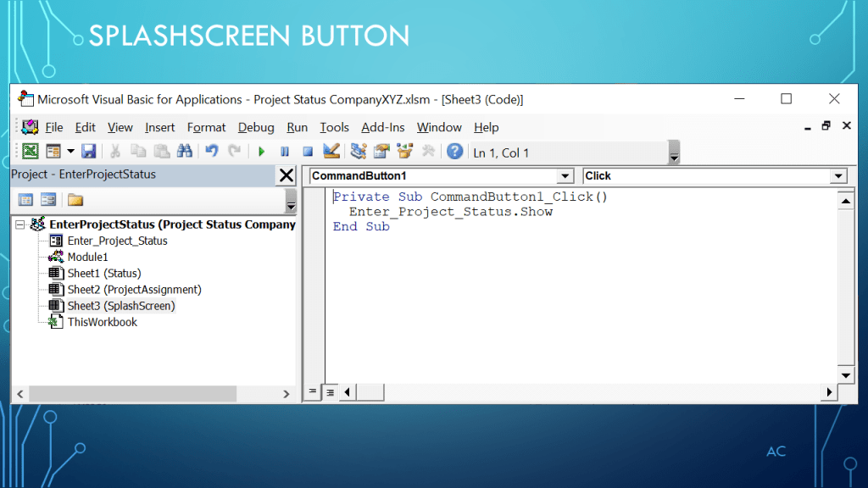The width and height of the screenshot is (868, 488).
Task: Click the Reset (stop) toolbar icon
Action: click(x=308, y=152)
